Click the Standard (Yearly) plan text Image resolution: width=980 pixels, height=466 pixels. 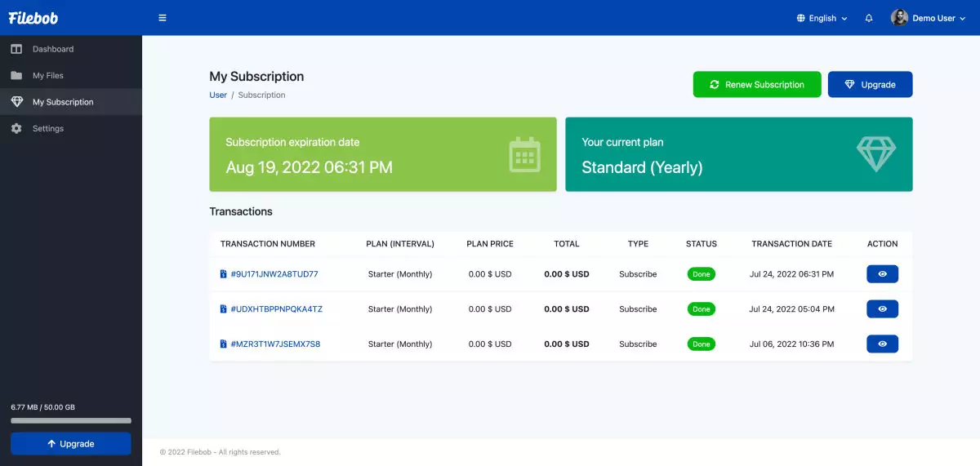[642, 167]
